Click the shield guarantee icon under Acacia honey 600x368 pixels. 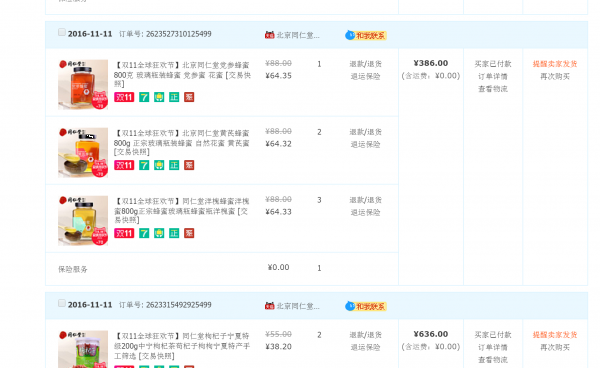(159, 233)
